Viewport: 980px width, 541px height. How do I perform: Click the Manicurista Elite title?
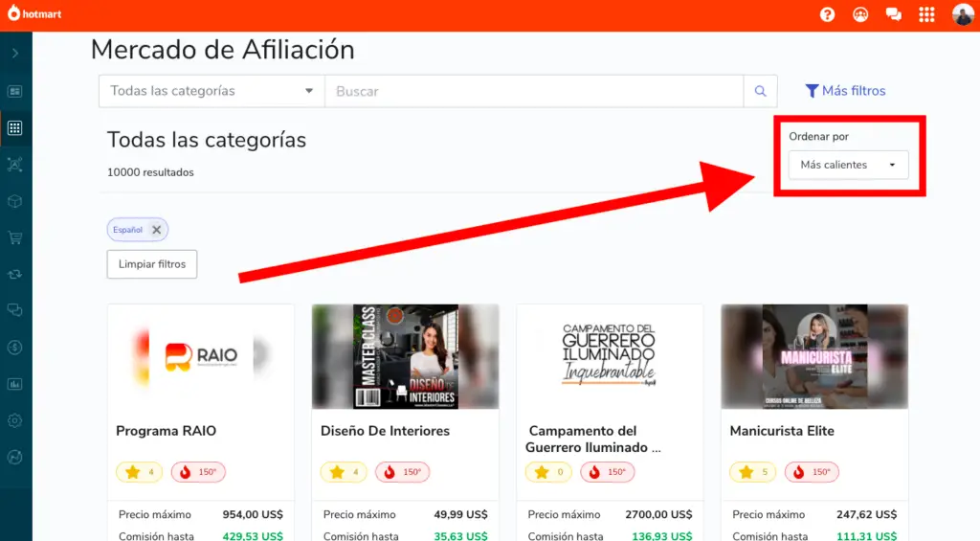pos(782,430)
